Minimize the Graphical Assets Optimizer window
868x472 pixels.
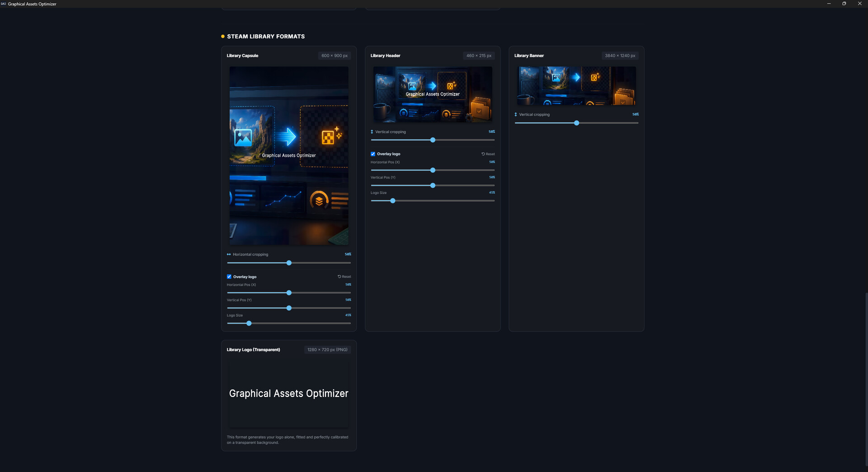pyautogui.click(x=829, y=4)
